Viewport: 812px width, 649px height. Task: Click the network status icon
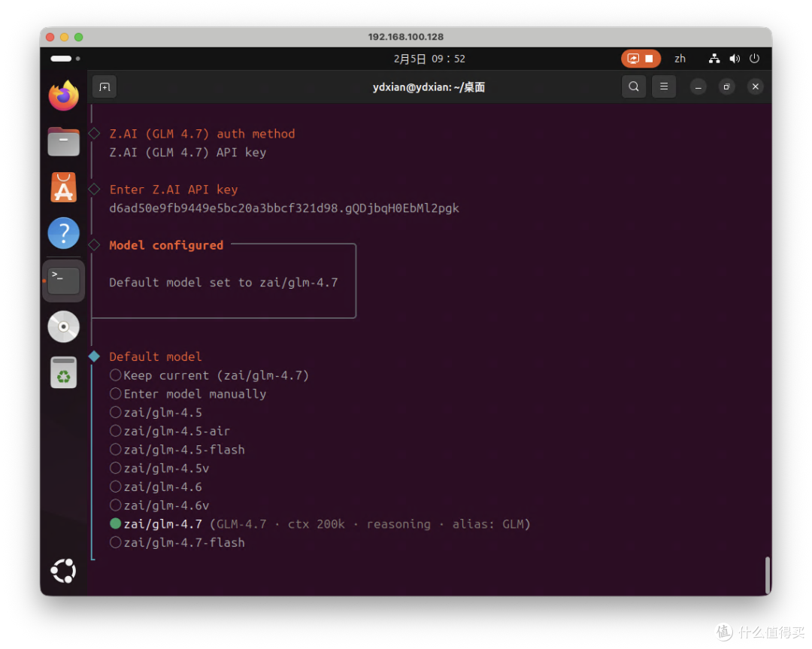714,59
